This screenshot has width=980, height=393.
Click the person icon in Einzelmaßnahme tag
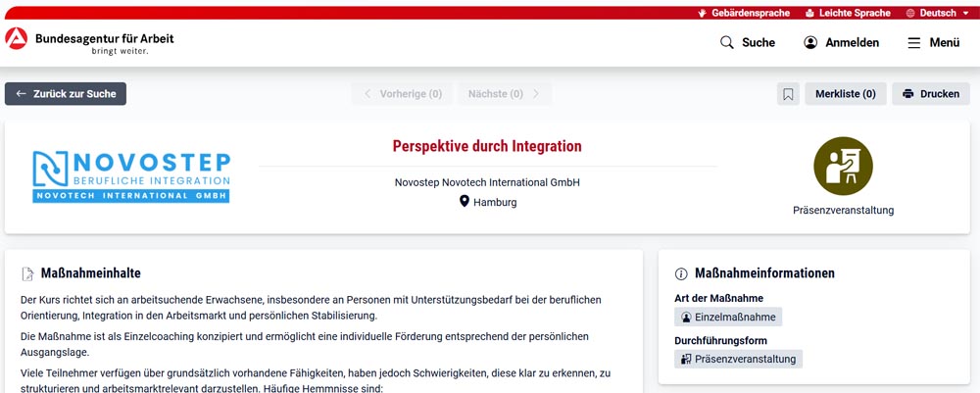click(x=686, y=318)
